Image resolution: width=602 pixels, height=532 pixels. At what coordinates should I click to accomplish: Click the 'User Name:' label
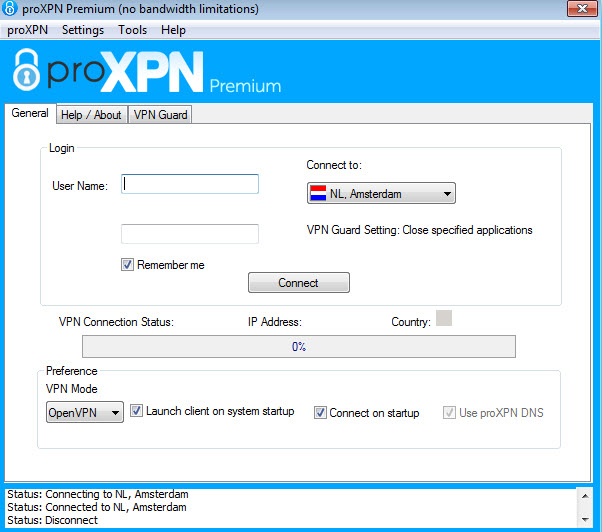(80, 186)
